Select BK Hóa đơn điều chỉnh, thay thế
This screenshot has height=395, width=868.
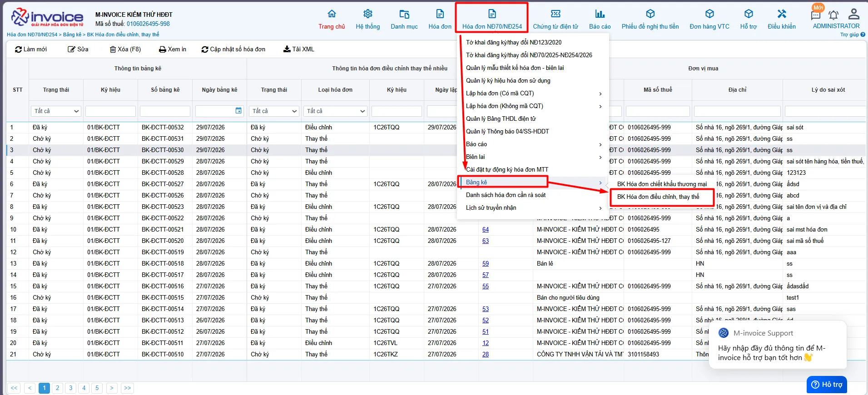pyautogui.click(x=658, y=197)
